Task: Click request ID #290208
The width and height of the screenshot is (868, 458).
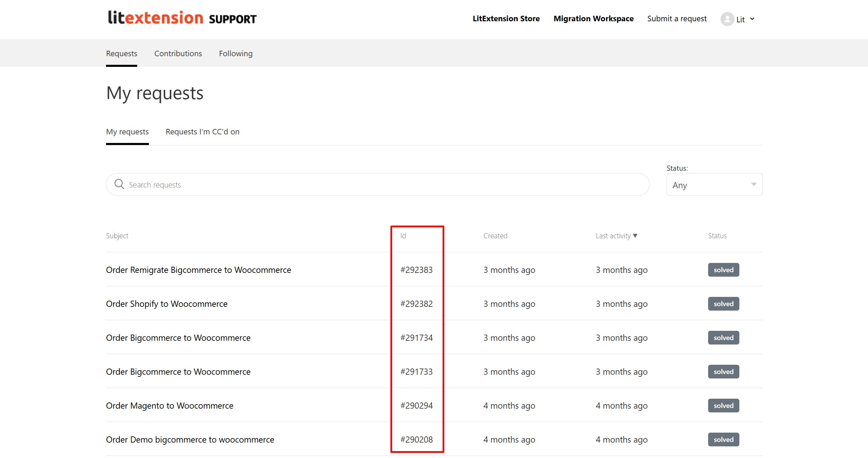Action: (417, 439)
